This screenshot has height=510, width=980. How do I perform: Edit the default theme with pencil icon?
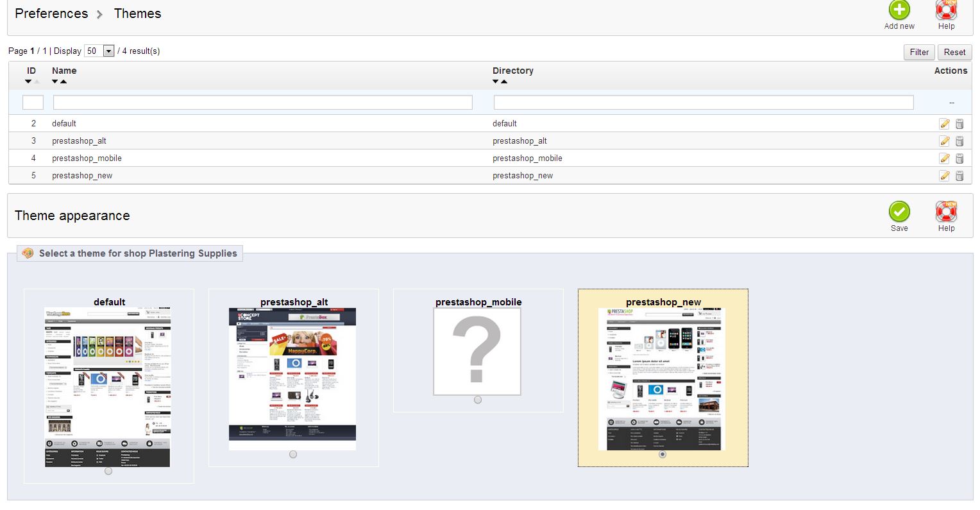(944, 124)
